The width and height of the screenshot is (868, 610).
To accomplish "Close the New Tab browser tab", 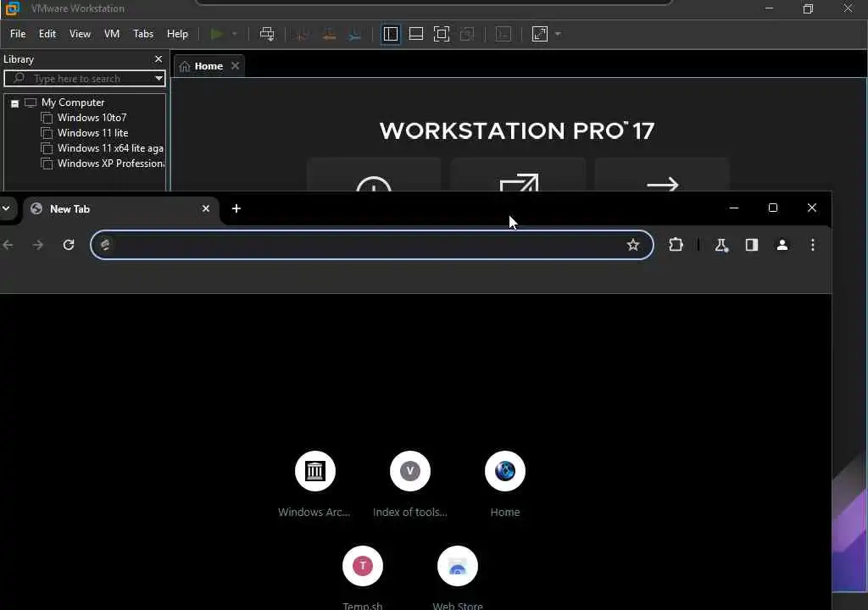I will click(x=206, y=208).
